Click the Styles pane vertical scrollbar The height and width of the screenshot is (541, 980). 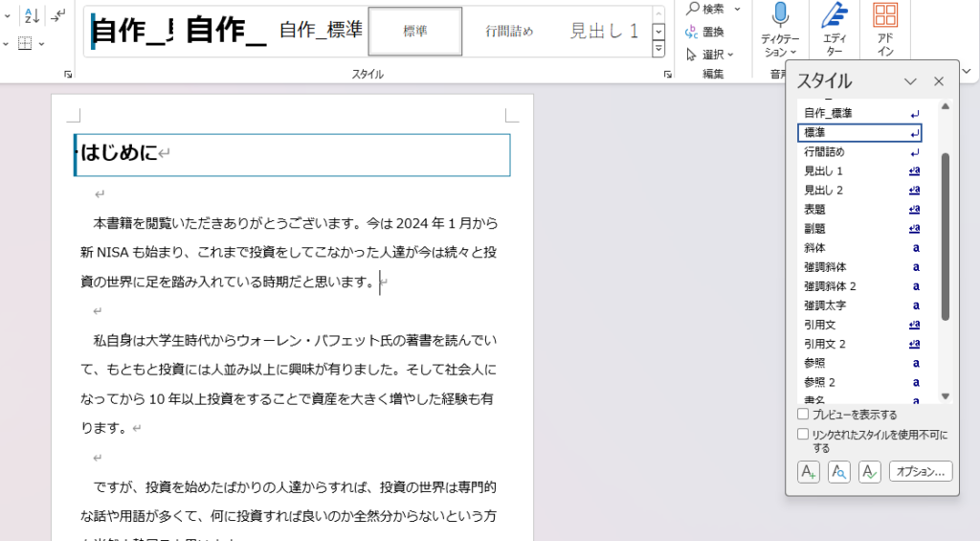[x=946, y=235]
